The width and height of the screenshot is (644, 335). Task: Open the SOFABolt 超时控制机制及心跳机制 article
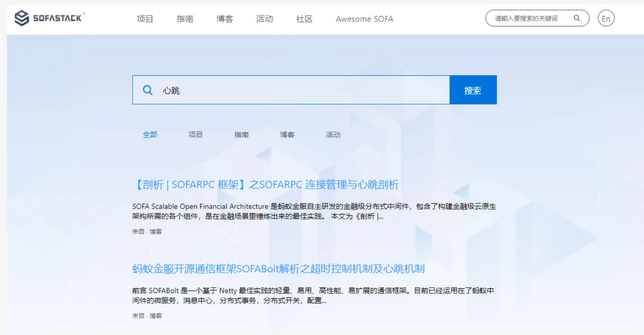pyautogui.click(x=278, y=269)
